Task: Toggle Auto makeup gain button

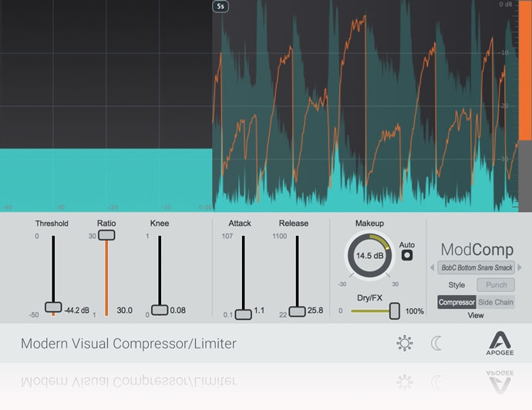Action: [406, 255]
